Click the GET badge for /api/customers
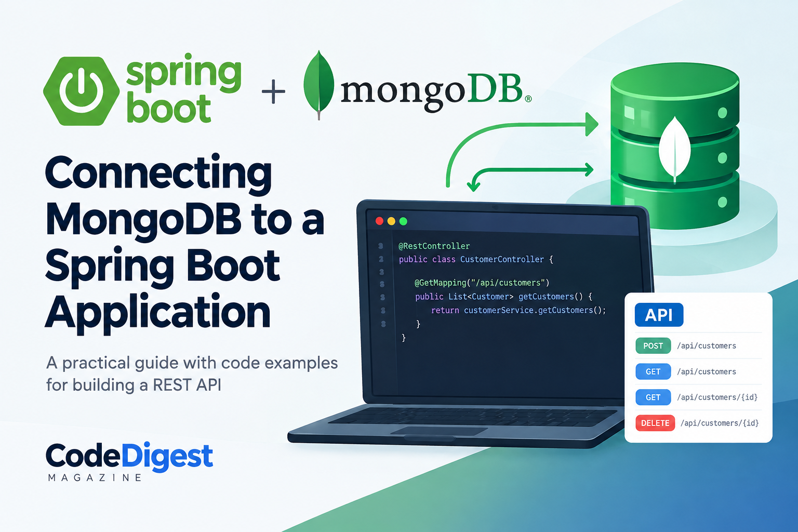The height and width of the screenshot is (532, 798). tap(653, 371)
